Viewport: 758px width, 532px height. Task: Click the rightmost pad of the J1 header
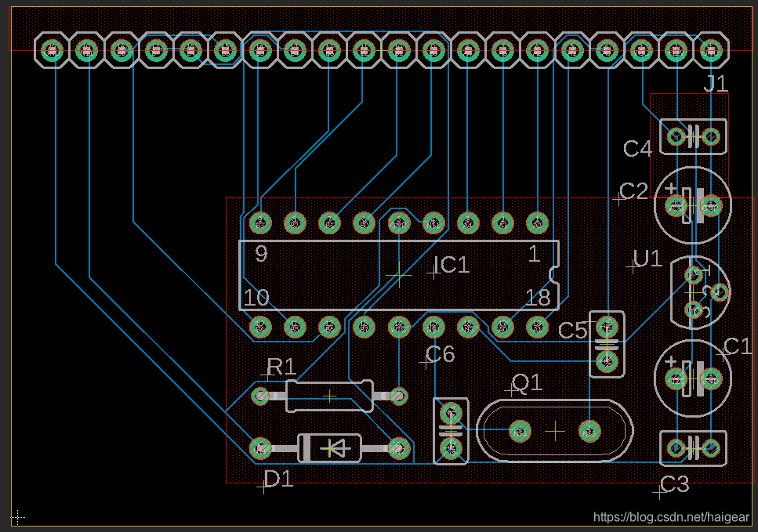710,50
